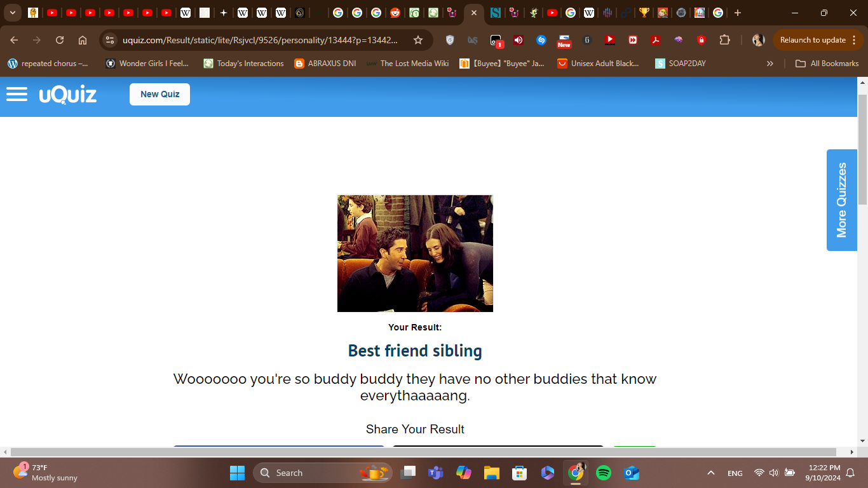Launch Microsoft Teams from taskbar
This screenshot has width=868, height=488.
point(436,473)
